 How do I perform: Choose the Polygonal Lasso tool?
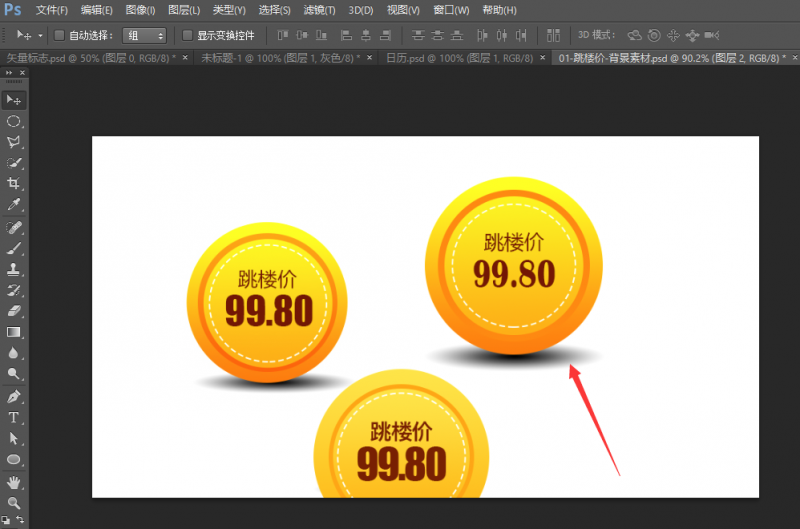click(x=14, y=142)
